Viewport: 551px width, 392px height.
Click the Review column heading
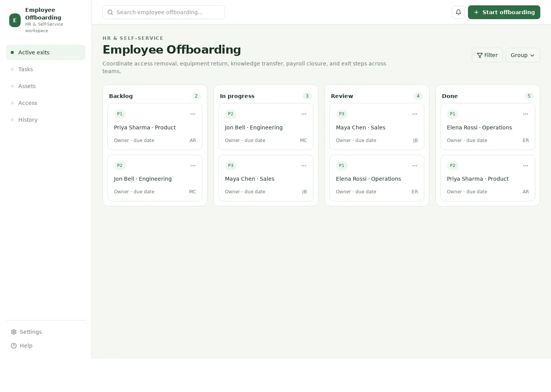click(342, 96)
